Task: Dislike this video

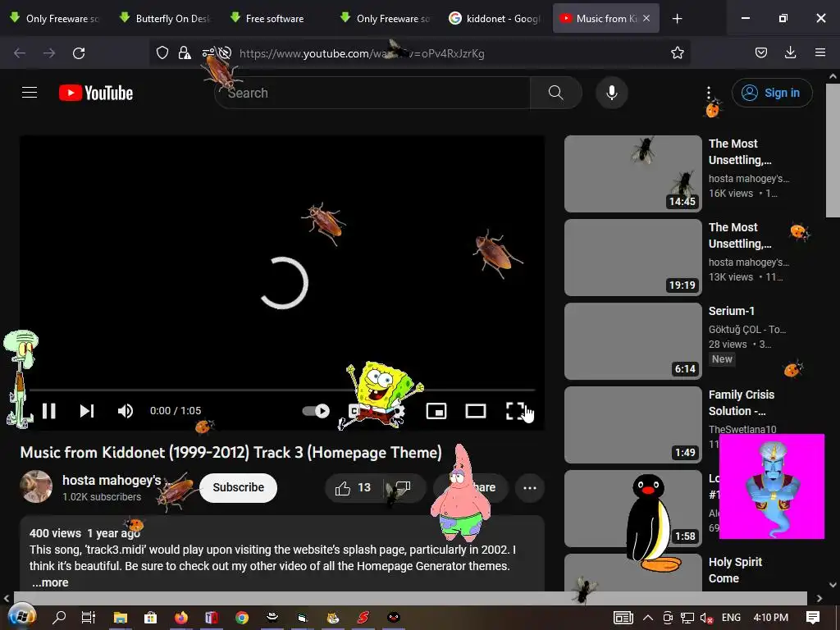Action: pos(403,487)
